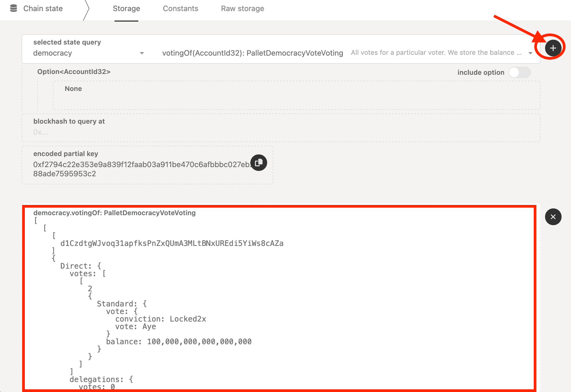
Task: Click the blockhash to query at field
Action: [281, 132]
